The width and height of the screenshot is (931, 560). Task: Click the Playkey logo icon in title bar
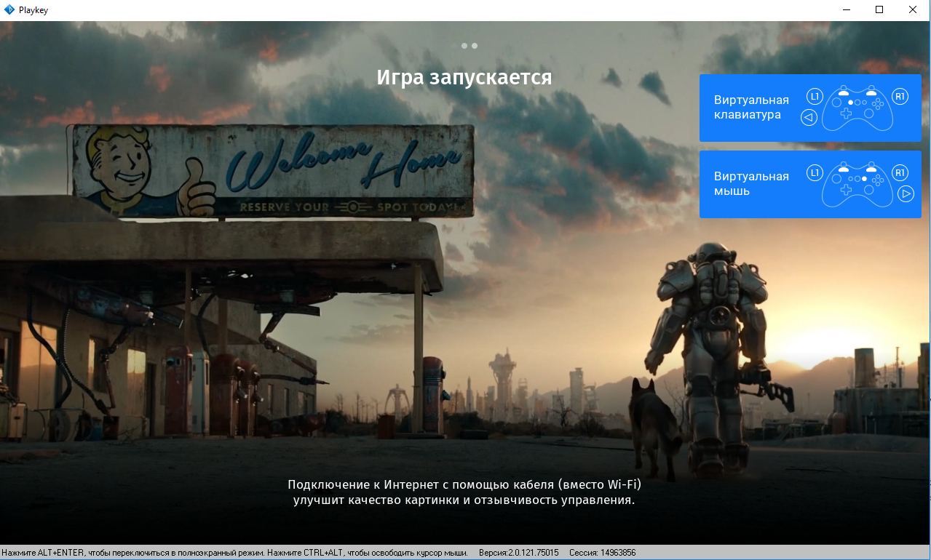coord(9,10)
